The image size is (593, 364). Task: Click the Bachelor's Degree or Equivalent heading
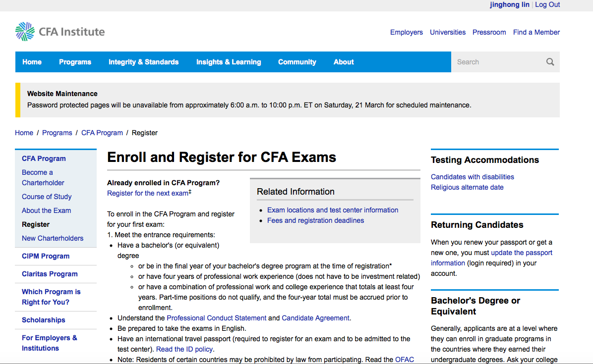tap(475, 306)
